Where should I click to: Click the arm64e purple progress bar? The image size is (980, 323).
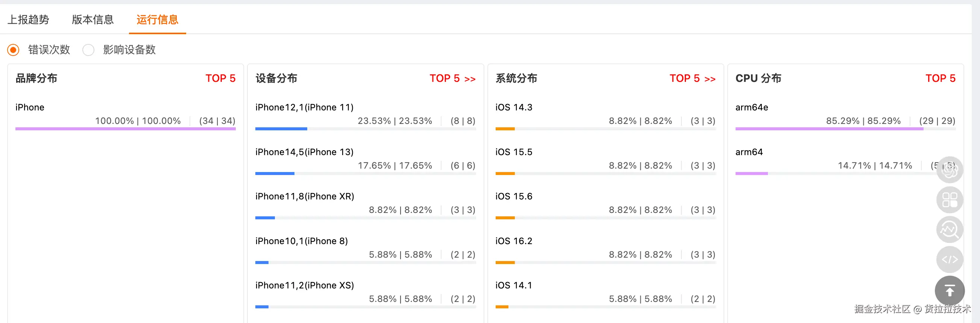[x=829, y=129]
